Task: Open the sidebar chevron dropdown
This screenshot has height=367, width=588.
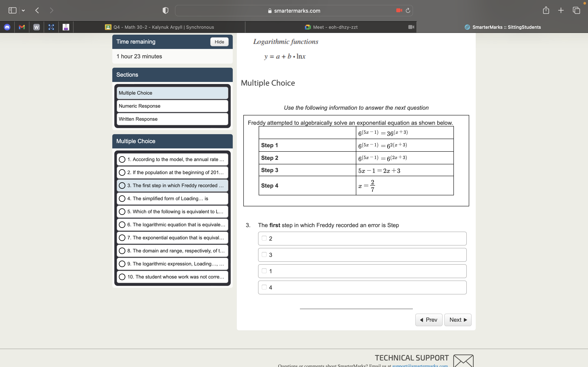Action: coord(23,10)
